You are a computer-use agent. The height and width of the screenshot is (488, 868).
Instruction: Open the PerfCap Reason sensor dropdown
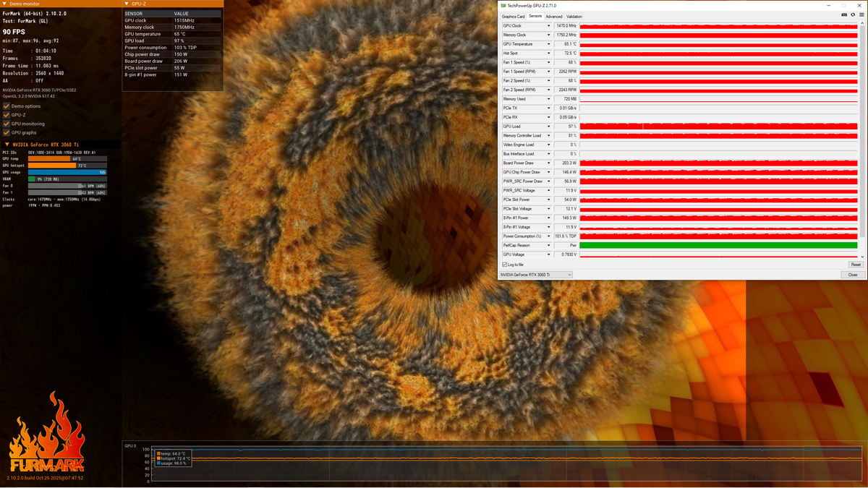click(549, 245)
